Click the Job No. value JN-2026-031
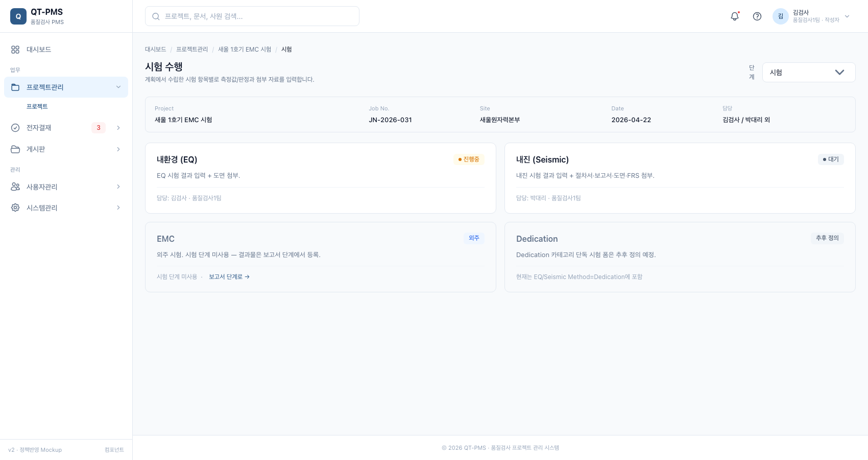The width and height of the screenshot is (868, 460). click(x=390, y=120)
